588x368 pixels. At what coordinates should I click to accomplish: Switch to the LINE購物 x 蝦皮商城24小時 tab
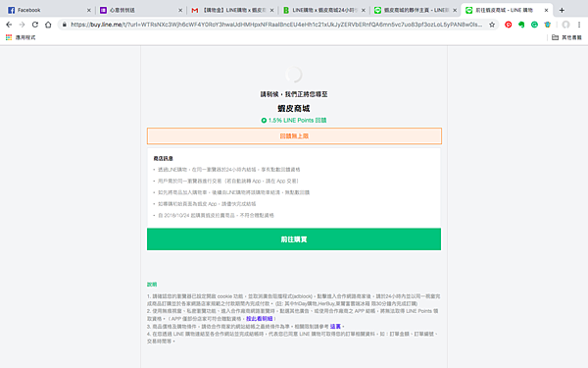323,10
